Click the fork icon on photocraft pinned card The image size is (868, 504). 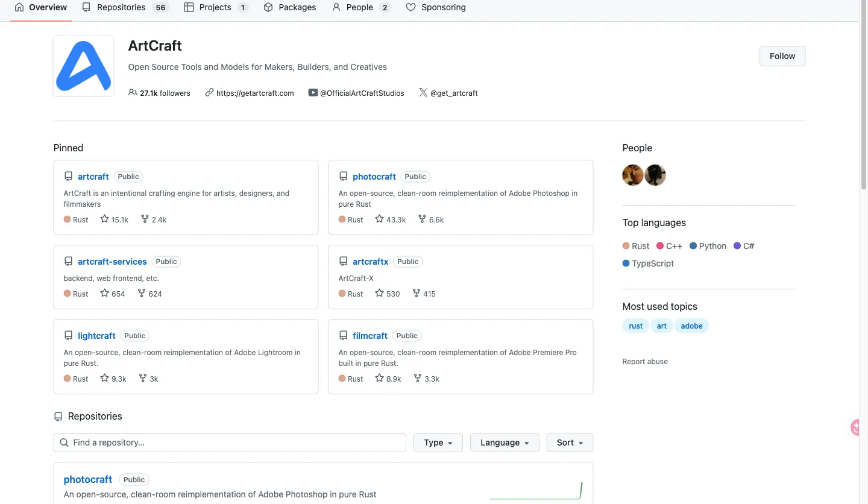[422, 219]
